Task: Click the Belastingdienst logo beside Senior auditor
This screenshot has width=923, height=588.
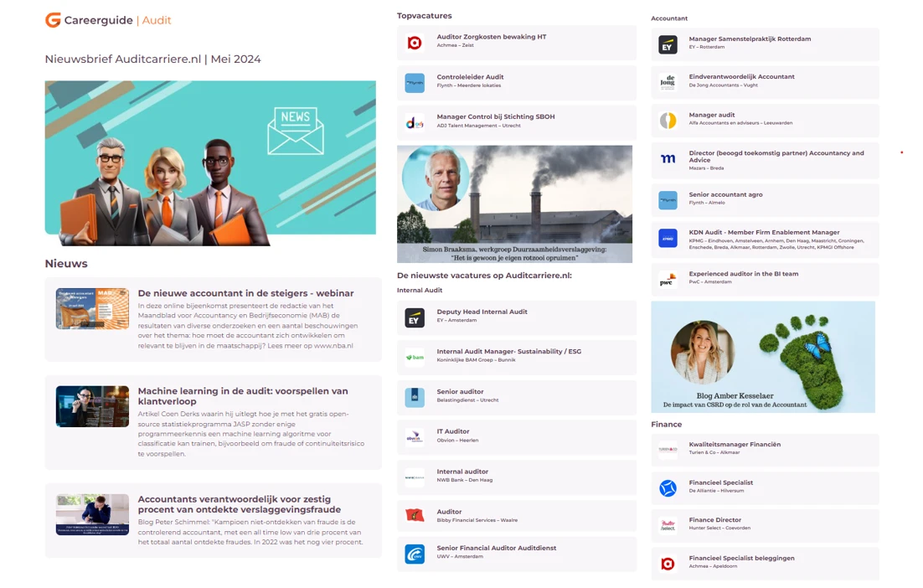Action: 415,397
